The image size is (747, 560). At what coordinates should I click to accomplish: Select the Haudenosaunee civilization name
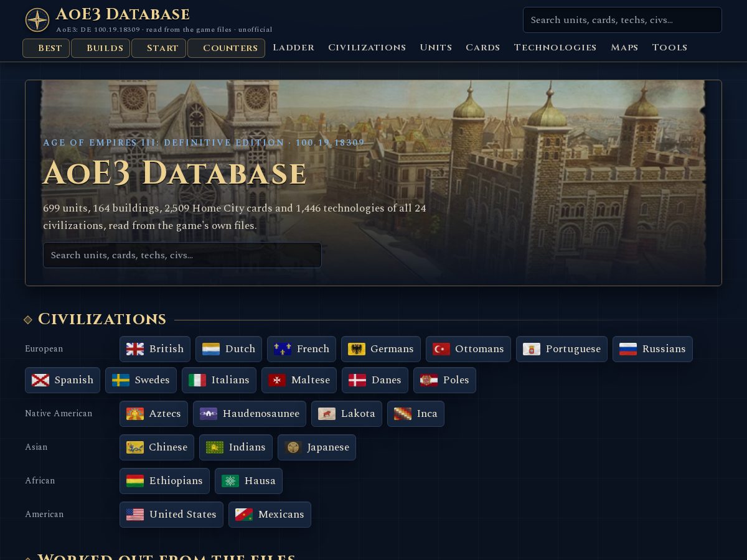pos(261,414)
